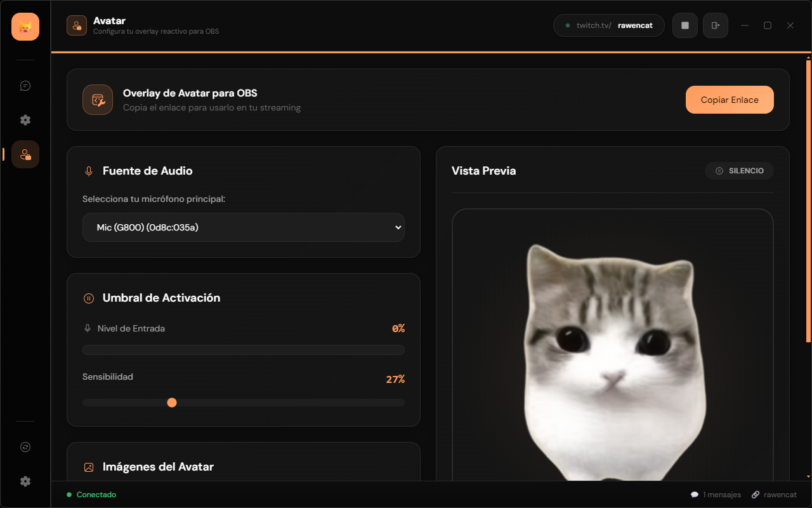Click the green Conectado status dot
Screen dimensions: 812x508
(69, 495)
